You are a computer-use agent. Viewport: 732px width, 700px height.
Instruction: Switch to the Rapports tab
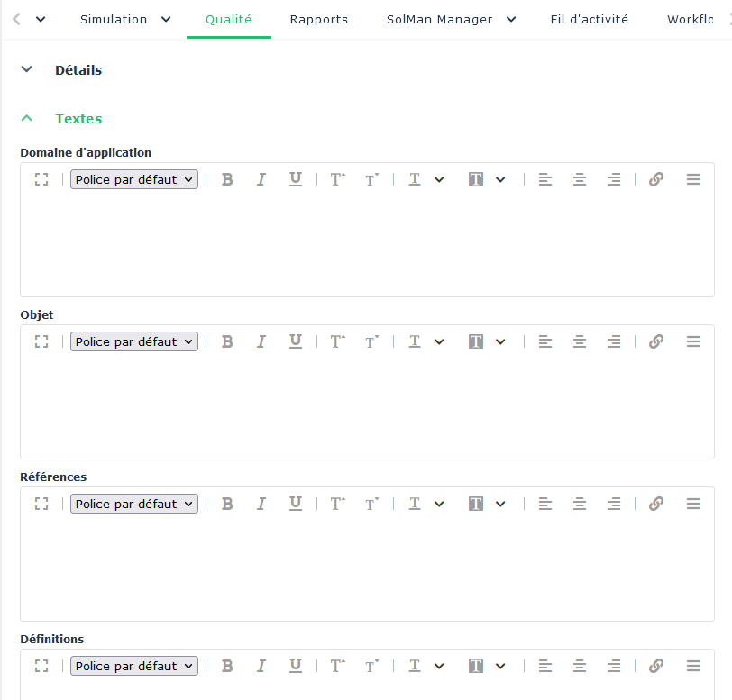coord(319,19)
